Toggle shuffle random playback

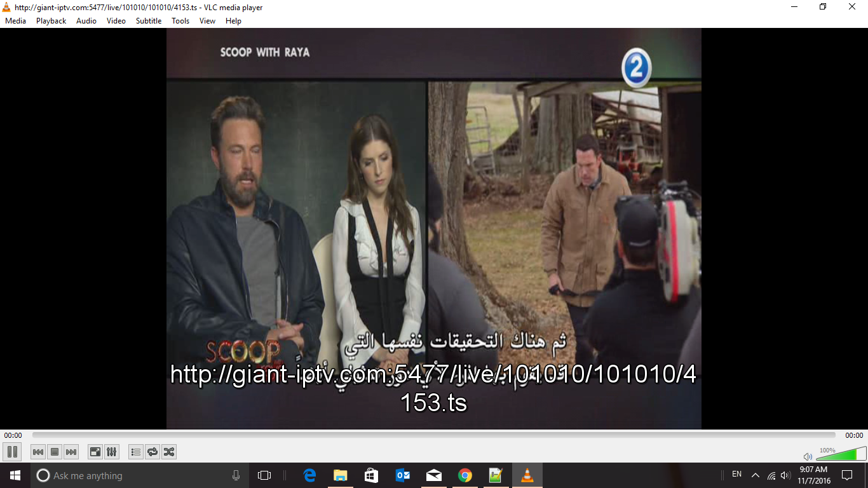168,452
